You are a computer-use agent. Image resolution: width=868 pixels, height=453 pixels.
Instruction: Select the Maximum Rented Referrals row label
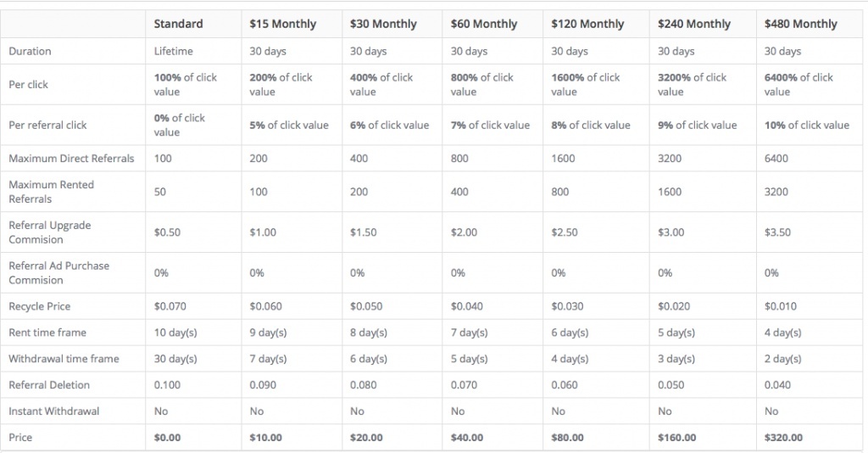tap(51, 191)
